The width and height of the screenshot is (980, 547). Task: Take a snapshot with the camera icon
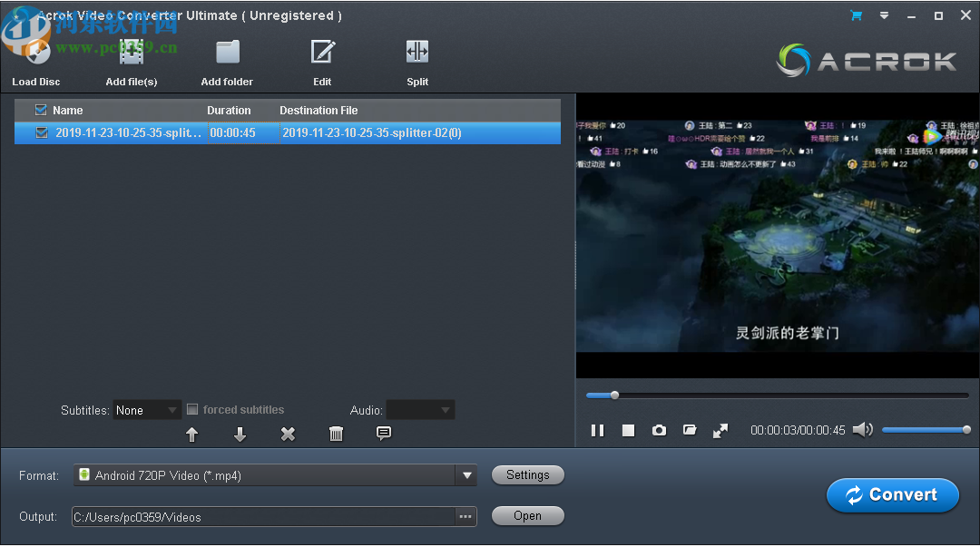659,430
